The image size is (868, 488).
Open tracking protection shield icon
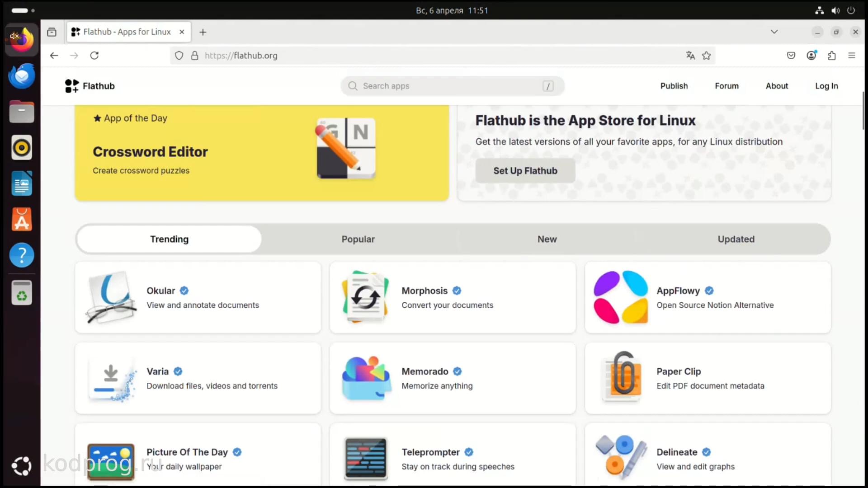point(179,56)
